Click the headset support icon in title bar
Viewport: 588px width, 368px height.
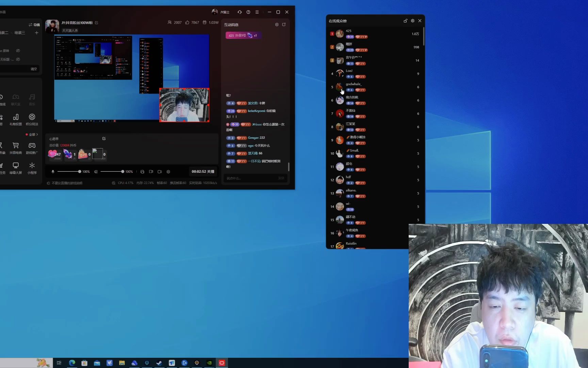240,12
